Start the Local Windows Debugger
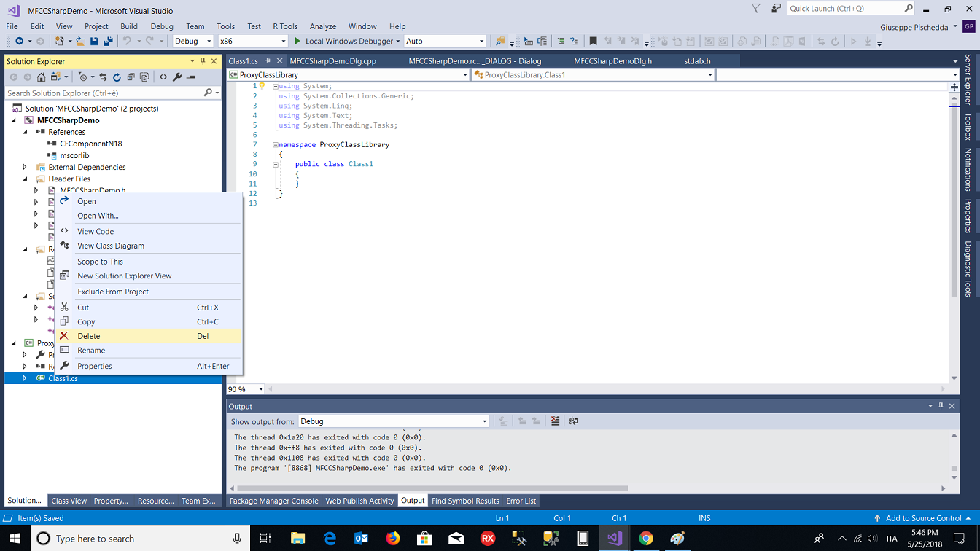 click(346, 42)
